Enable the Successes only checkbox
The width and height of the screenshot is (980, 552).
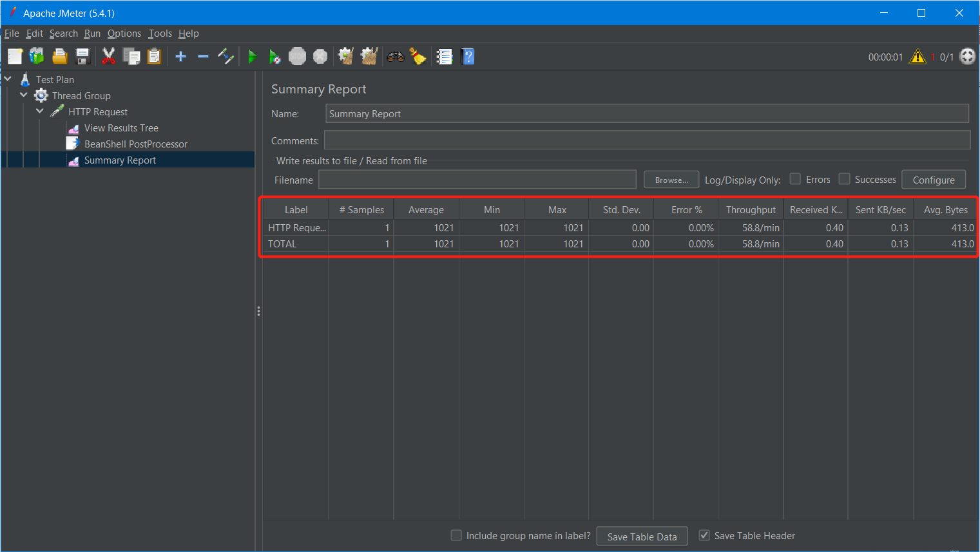coord(844,179)
